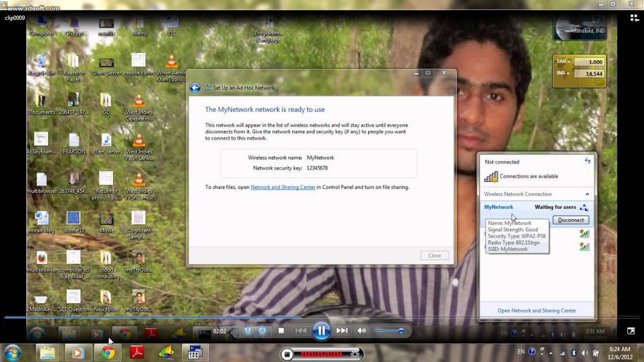Open the Windows Start button on the bottom taskbar
Viewport: 644px width, 362px height.
[12, 352]
